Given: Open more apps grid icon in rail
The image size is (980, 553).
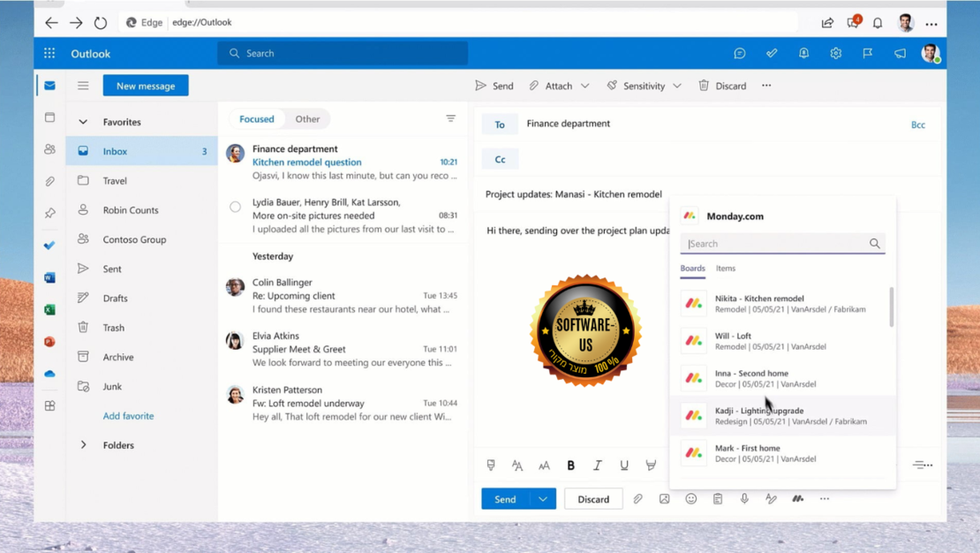Looking at the screenshot, I should [x=50, y=406].
